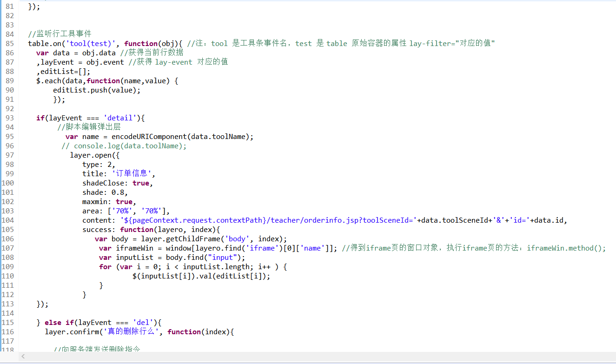Click 'shade: 0.8' on line 101
Viewport: 616px width, 364px height.
(103, 192)
